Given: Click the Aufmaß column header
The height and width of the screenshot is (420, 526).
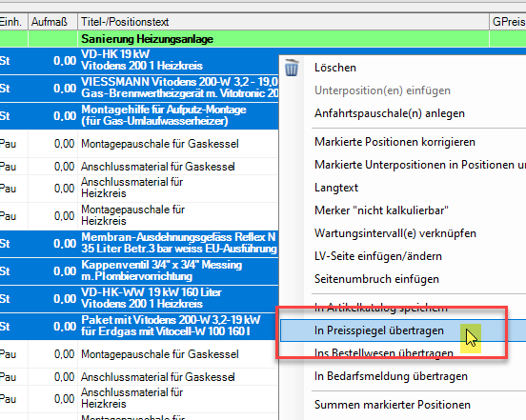Looking at the screenshot, I should [52, 22].
